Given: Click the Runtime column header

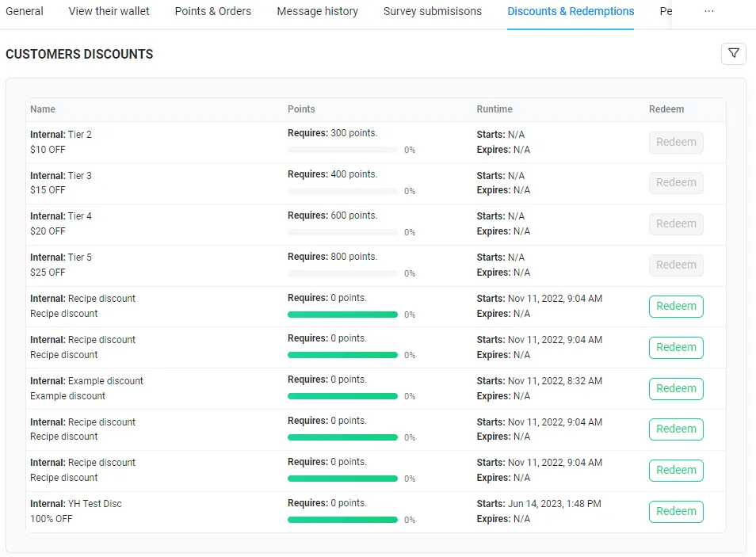Looking at the screenshot, I should (494, 109).
